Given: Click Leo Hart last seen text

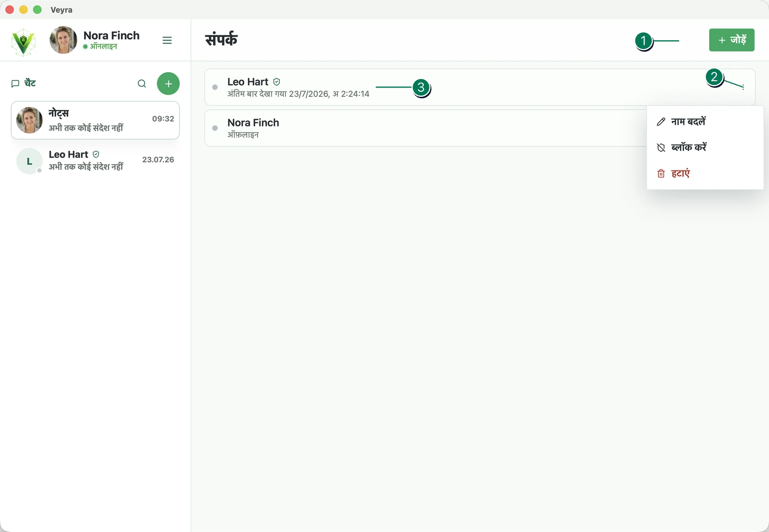Looking at the screenshot, I should (x=298, y=94).
